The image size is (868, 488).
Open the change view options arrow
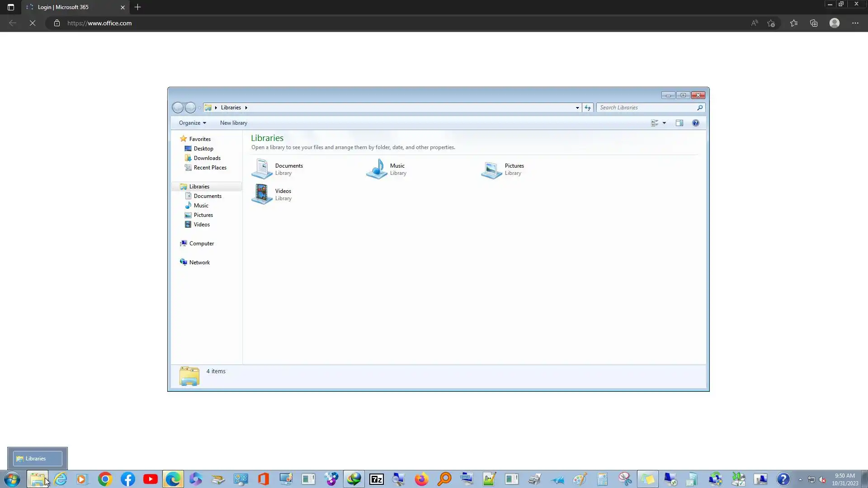[664, 123]
